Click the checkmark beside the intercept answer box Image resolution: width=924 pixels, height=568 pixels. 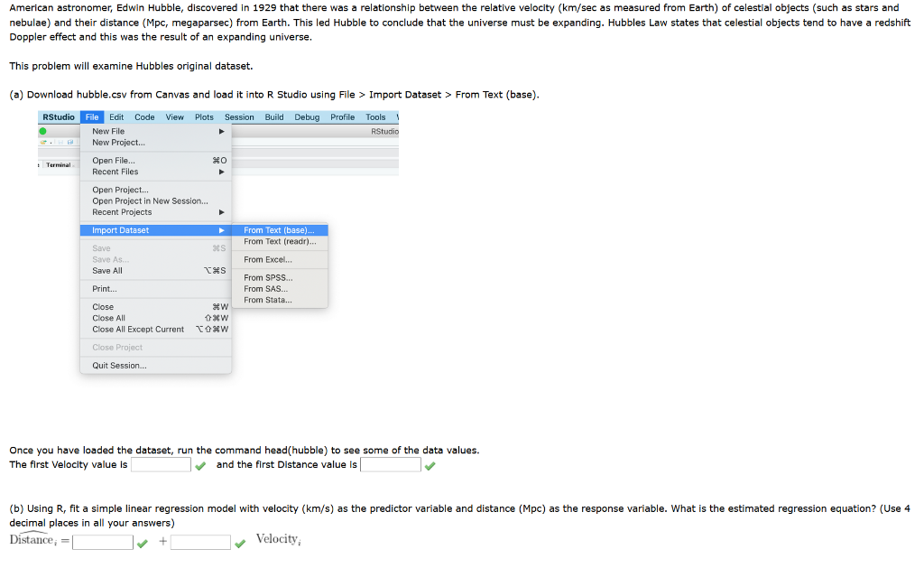tap(141, 542)
